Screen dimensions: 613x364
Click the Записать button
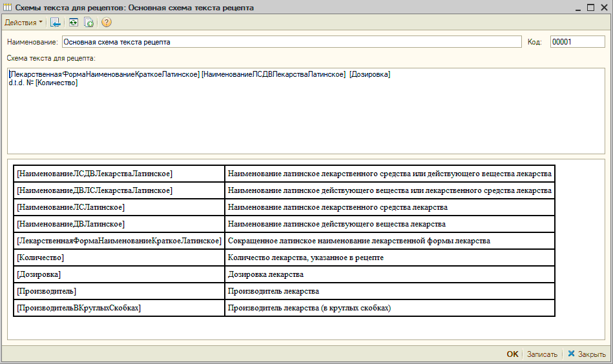click(x=541, y=354)
